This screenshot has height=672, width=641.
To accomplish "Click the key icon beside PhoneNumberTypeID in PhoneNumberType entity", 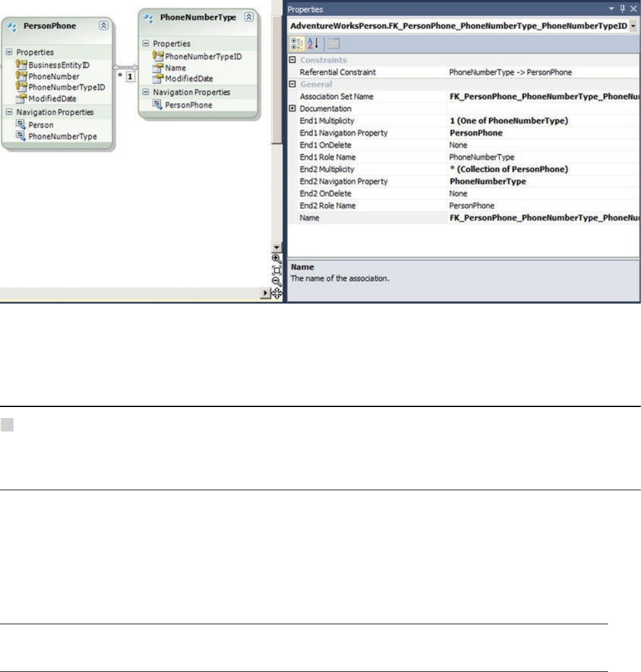I will (158, 56).
